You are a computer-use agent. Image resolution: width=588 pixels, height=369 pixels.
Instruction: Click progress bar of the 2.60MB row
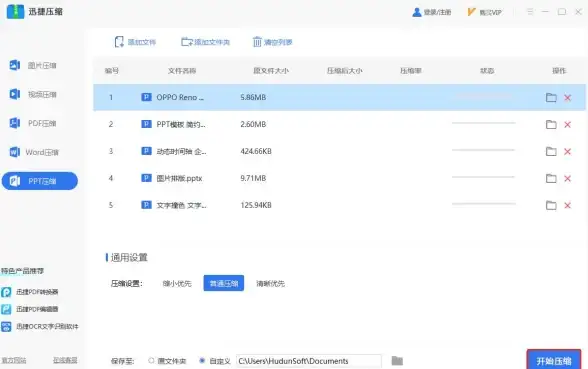[483, 123]
